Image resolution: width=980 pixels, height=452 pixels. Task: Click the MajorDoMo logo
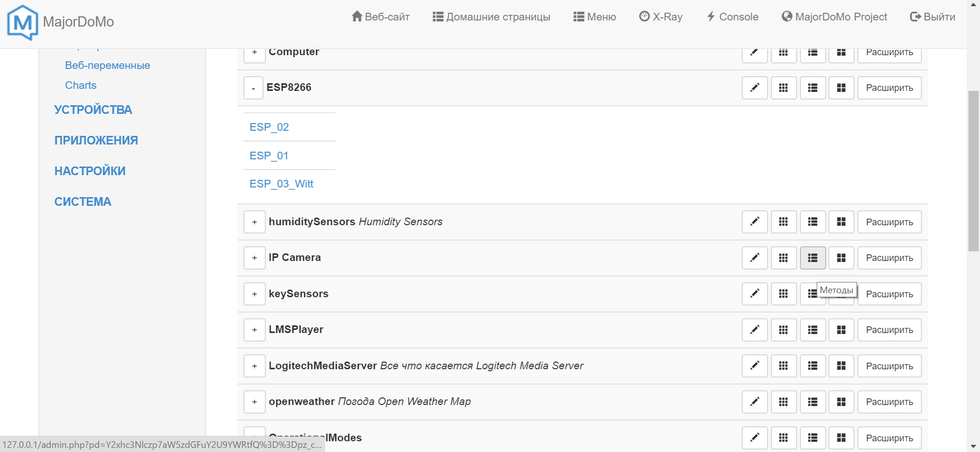tap(22, 22)
